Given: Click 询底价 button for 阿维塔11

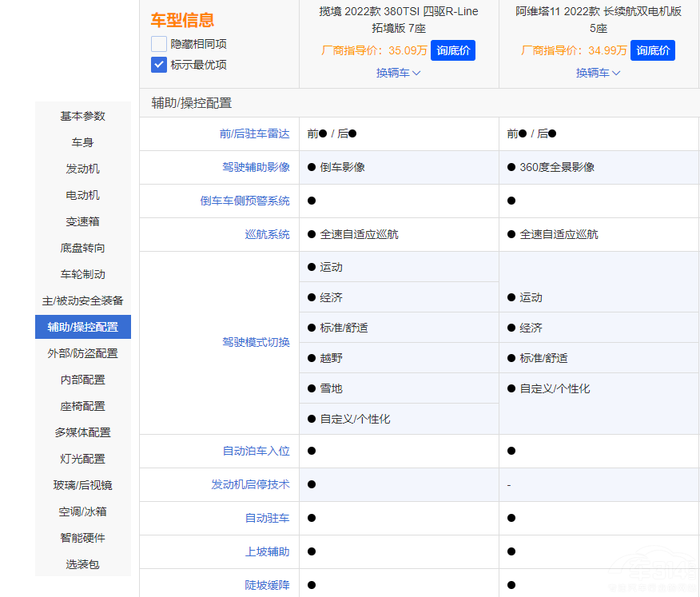Looking at the screenshot, I should tap(652, 50).
